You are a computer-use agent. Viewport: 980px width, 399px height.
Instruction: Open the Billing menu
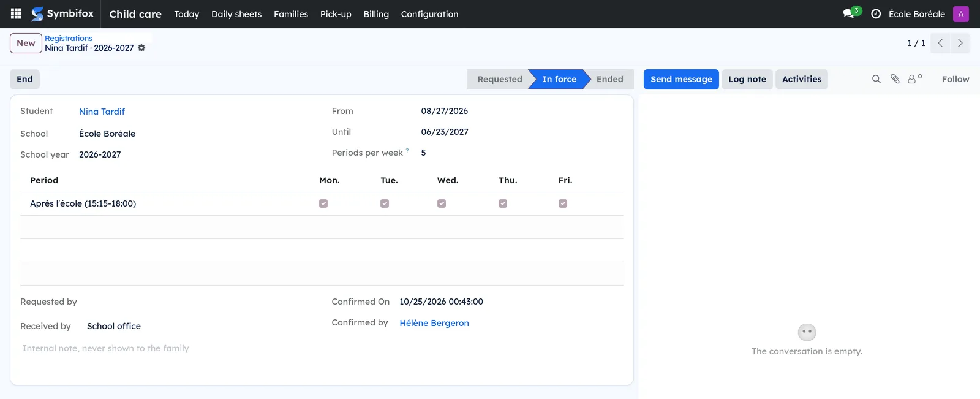tap(376, 14)
